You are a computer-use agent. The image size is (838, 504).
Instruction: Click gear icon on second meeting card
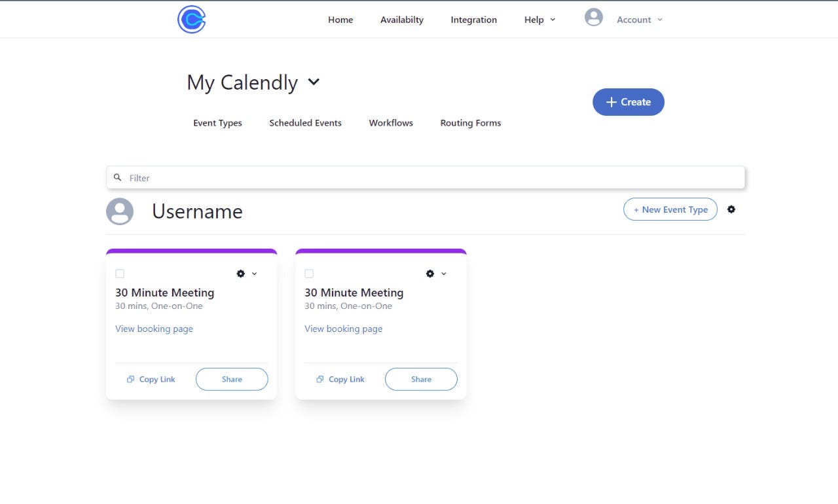(x=430, y=274)
